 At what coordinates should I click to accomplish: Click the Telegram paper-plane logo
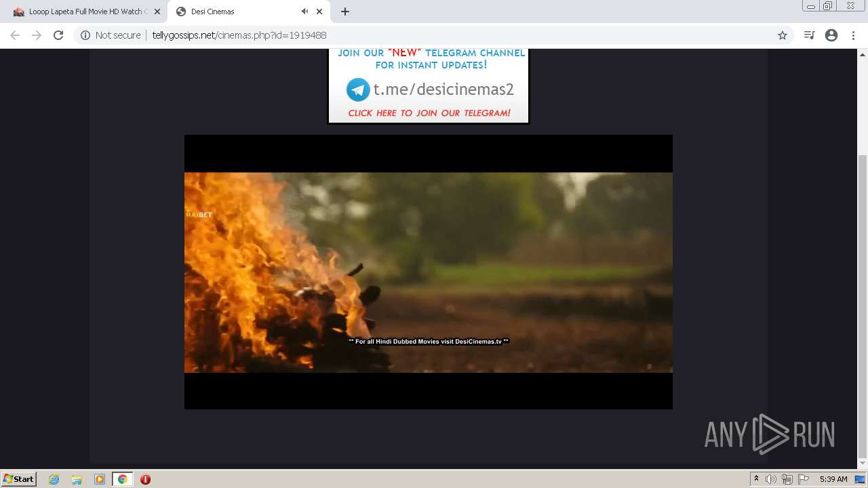(x=358, y=89)
